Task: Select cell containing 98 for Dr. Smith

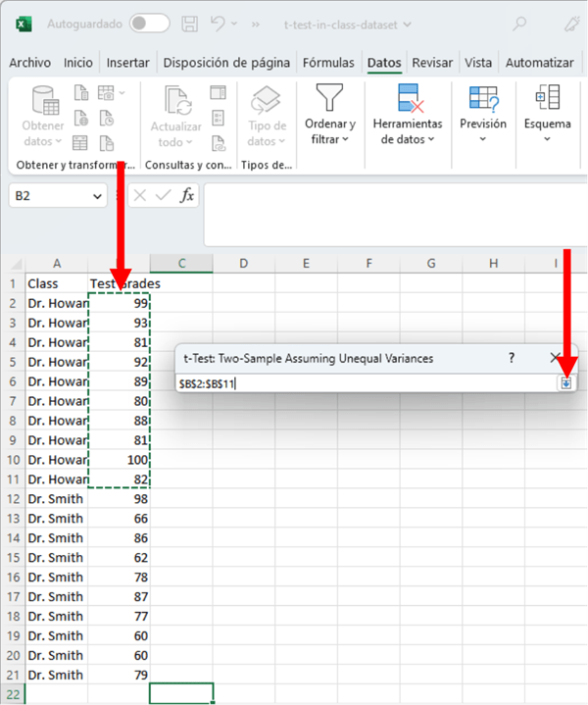Action: [120, 499]
